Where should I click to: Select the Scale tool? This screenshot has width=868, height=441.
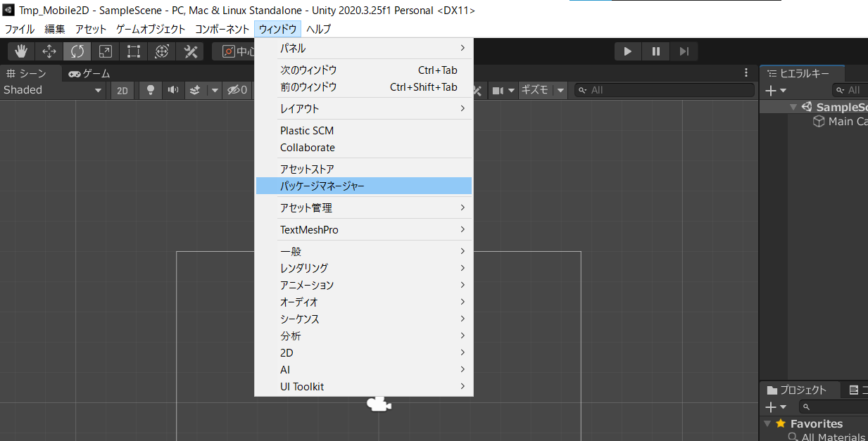[x=105, y=51]
